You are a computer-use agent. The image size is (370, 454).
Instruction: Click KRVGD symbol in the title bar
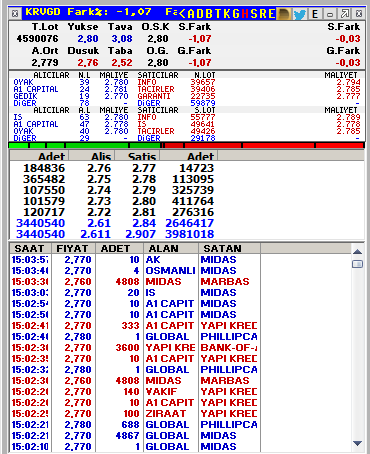(x=43, y=12)
